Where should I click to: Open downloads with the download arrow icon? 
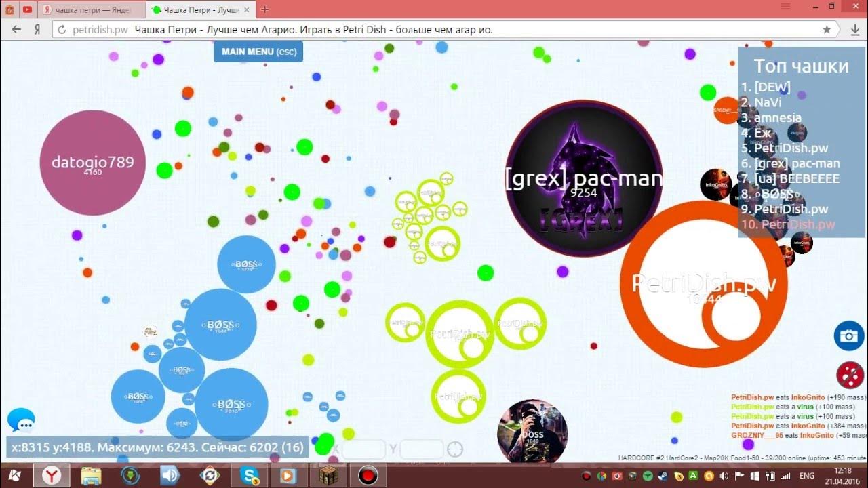(x=855, y=30)
